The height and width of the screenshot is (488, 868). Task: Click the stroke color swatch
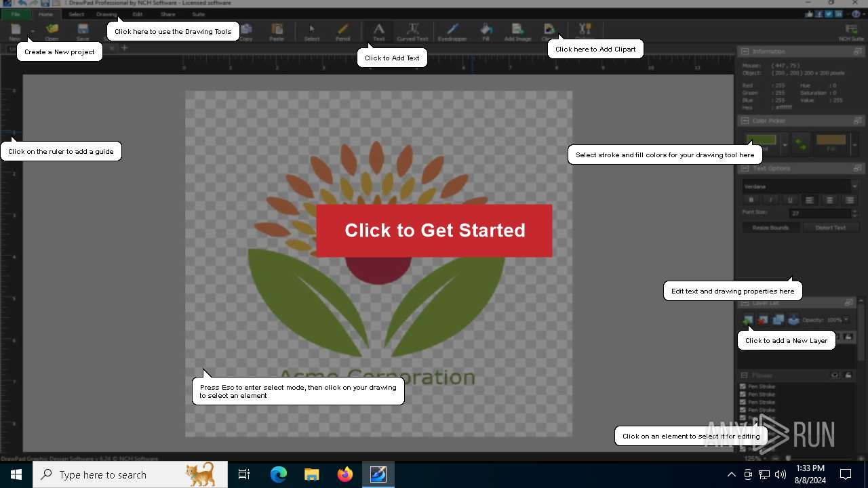762,140
